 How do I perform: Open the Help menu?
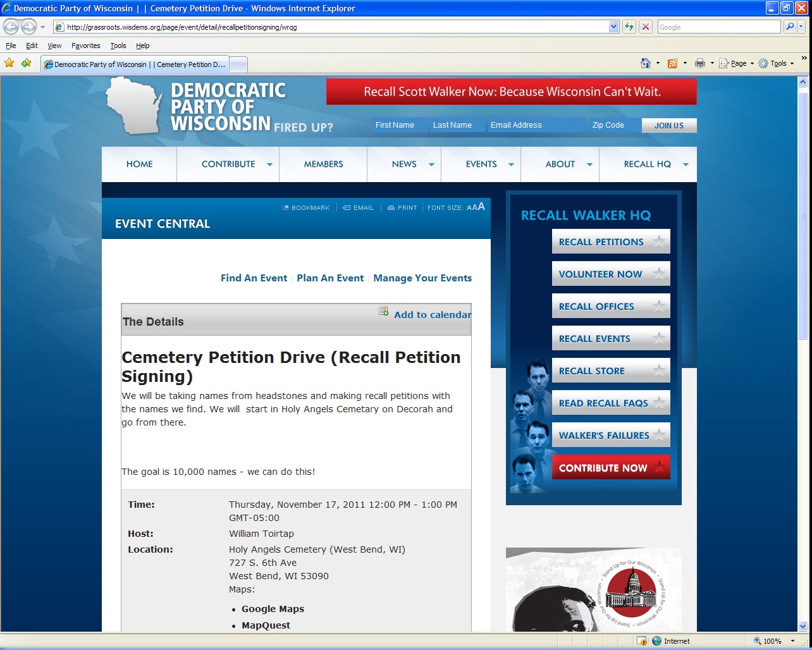pyautogui.click(x=143, y=46)
